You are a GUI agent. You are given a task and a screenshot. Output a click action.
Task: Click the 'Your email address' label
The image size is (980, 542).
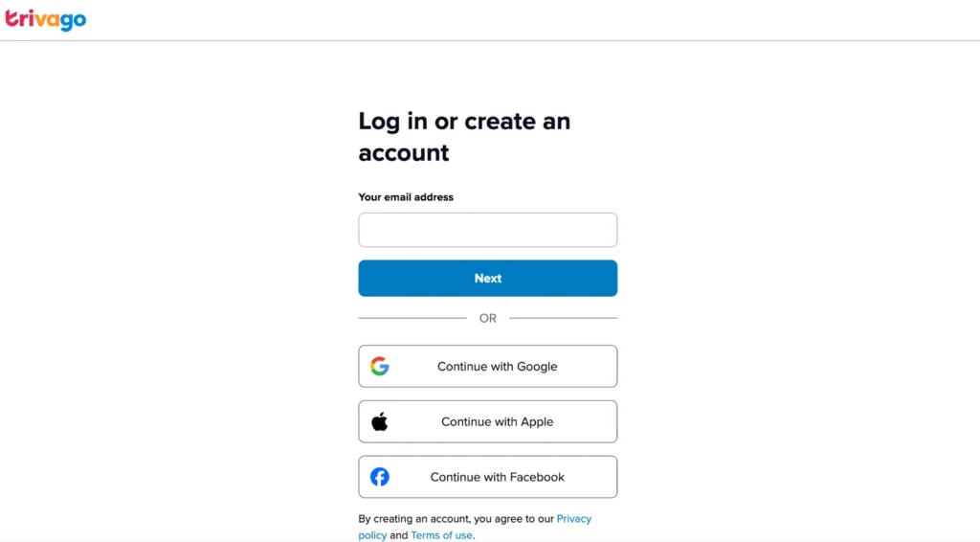click(x=406, y=197)
